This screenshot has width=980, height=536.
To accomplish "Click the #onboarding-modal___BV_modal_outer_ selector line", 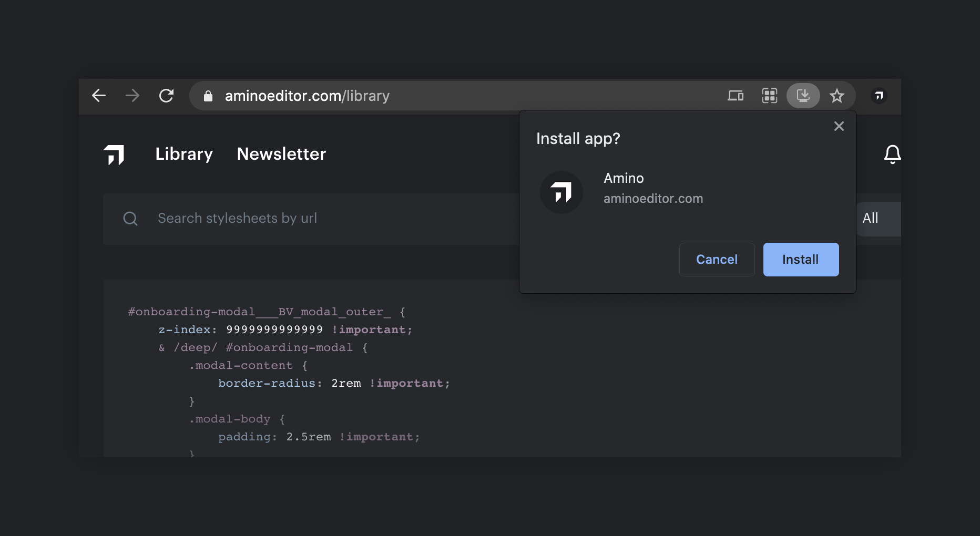I will tap(267, 312).
